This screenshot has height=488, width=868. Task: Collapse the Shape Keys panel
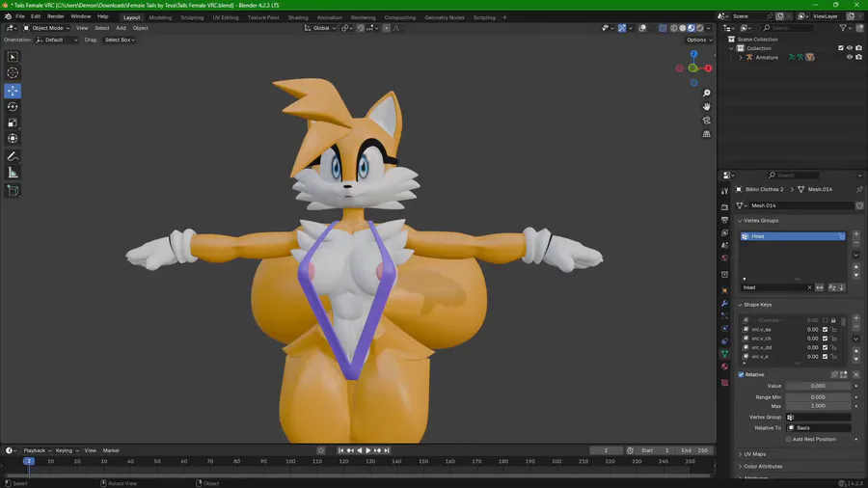pyautogui.click(x=755, y=305)
